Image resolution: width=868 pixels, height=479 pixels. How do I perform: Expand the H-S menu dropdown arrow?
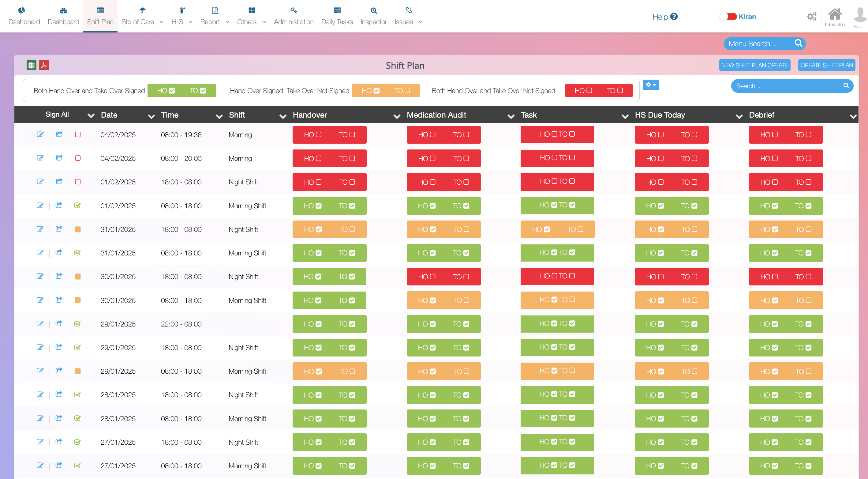(x=190, y=22)
